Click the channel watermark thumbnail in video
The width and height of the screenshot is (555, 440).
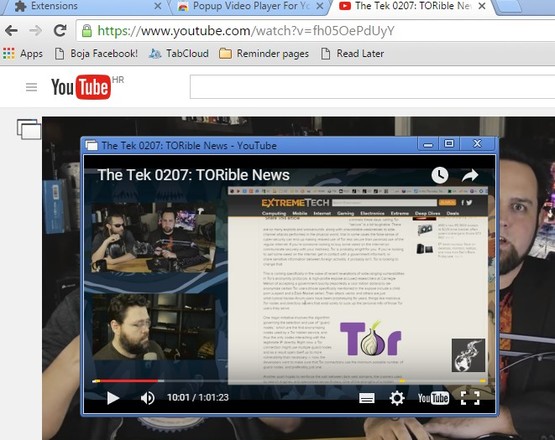click(468, 355)
